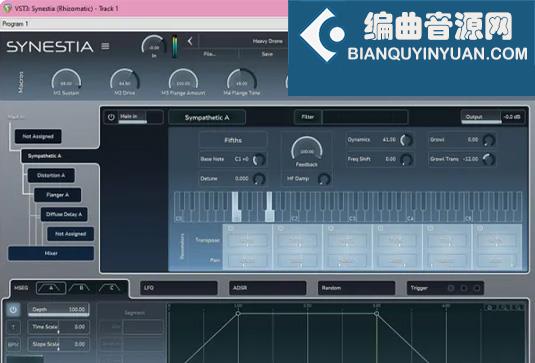The height and width of the screenshot is (363, 535).
Task: Click the second Trigger circle icon
Action: pos(464,288)
